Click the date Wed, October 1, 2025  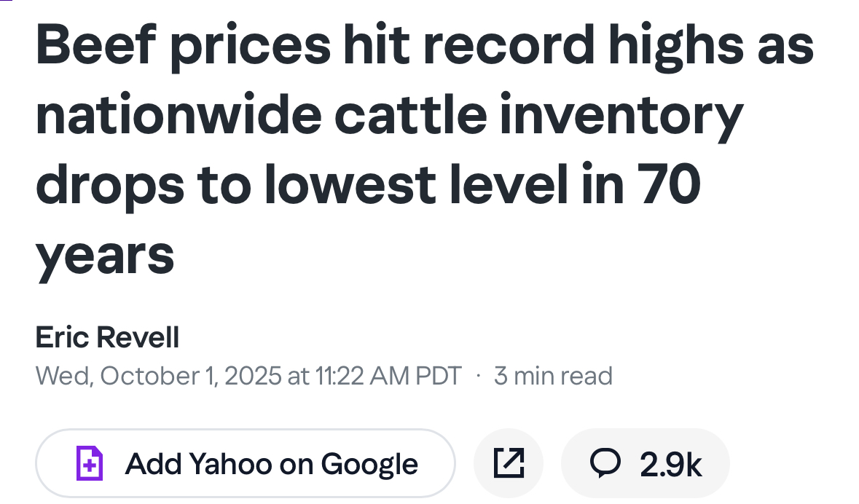tap(158, 376)
